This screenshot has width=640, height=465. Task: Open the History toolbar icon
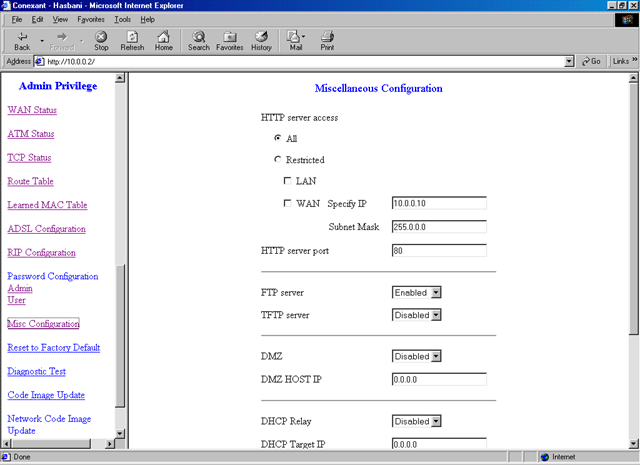click(261, 41)
